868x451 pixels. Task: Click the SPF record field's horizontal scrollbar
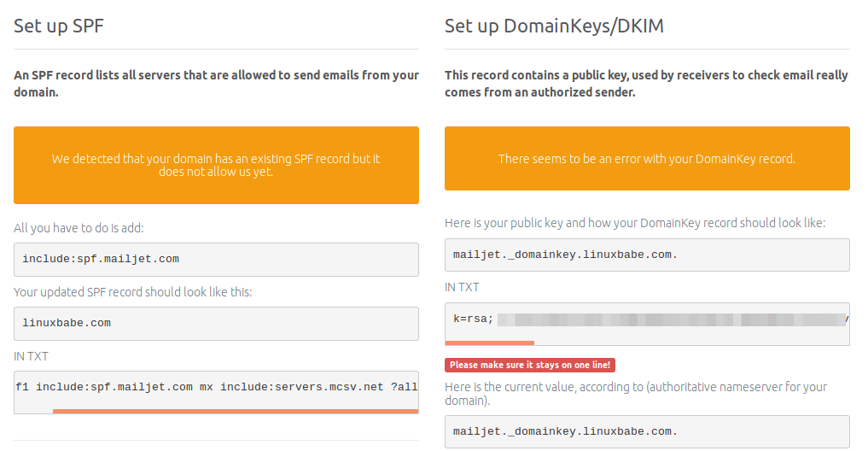235,411
